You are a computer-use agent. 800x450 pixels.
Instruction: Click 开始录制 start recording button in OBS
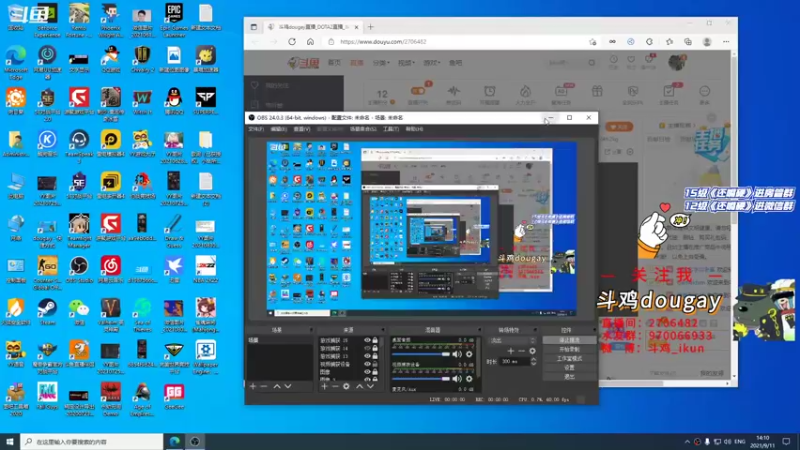click(x=569, y=349)
